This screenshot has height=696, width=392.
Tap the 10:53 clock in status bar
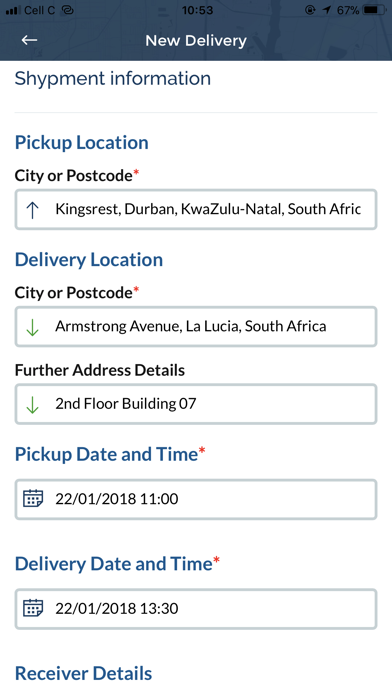(x=197, y=10)
